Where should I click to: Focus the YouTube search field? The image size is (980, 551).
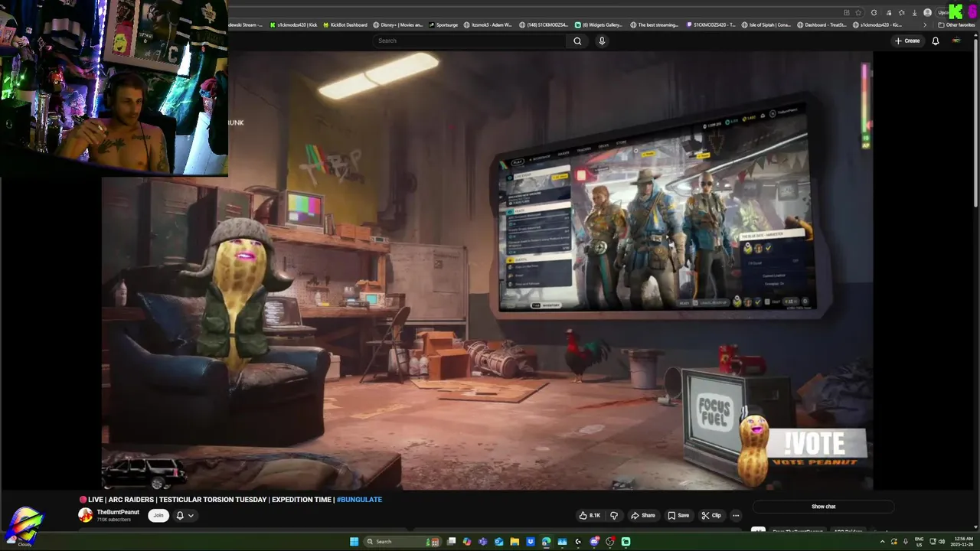[x=471, y=41]
